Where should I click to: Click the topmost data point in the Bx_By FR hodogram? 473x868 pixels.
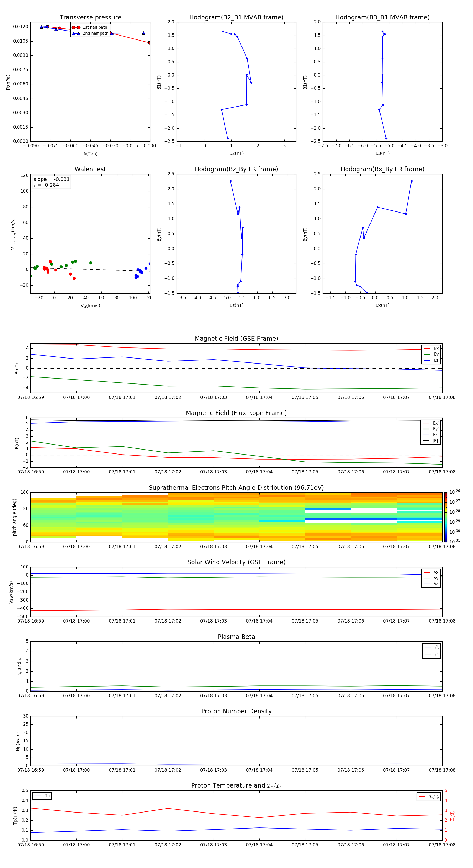click(x=411, y=181)
